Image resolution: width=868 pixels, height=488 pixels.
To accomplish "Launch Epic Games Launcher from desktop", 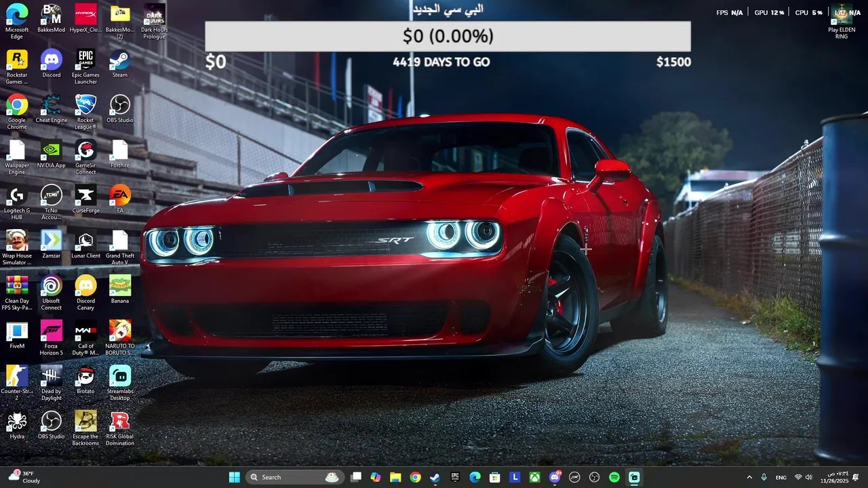I will pos(85,66).
